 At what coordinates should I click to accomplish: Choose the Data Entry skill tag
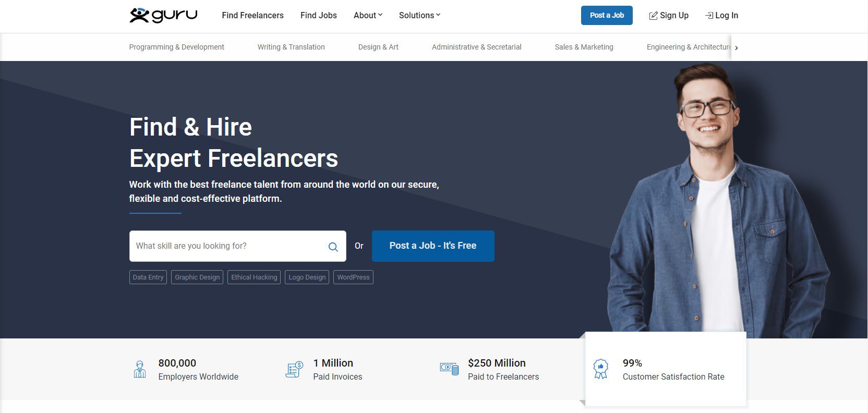click(x=148, y=277)
